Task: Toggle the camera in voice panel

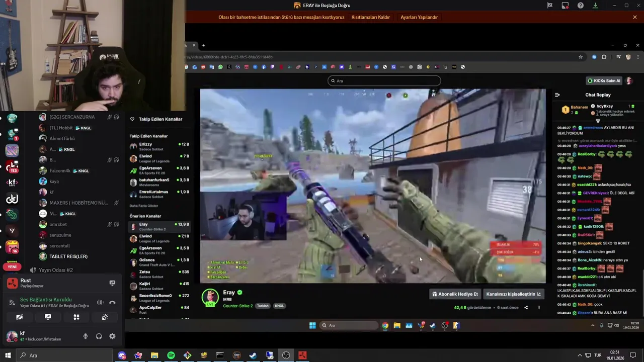Action: click(x=19, y=317)
